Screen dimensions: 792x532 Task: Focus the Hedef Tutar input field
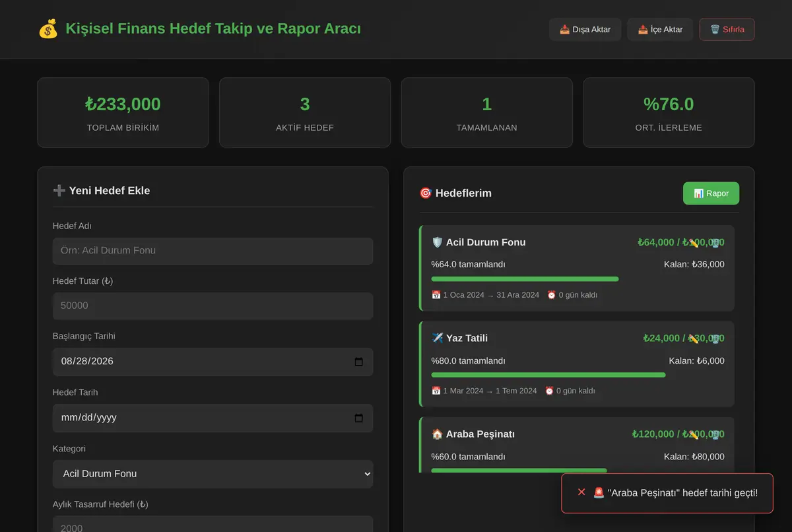pyautogui.click(x=213, y=306)
